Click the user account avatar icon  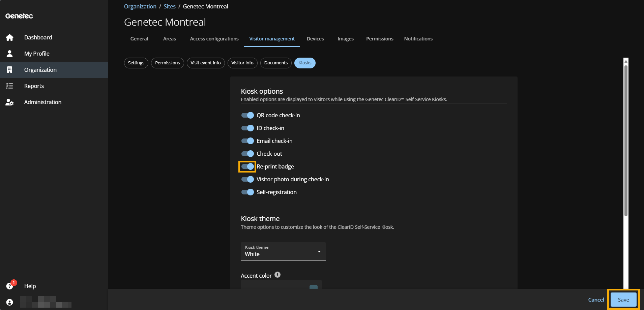pos(10,302)
